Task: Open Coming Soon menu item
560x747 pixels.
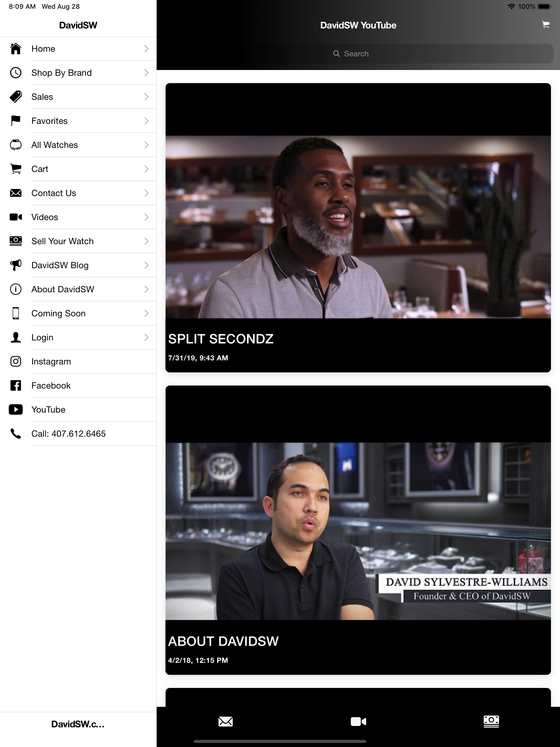Action: point(78,313)
